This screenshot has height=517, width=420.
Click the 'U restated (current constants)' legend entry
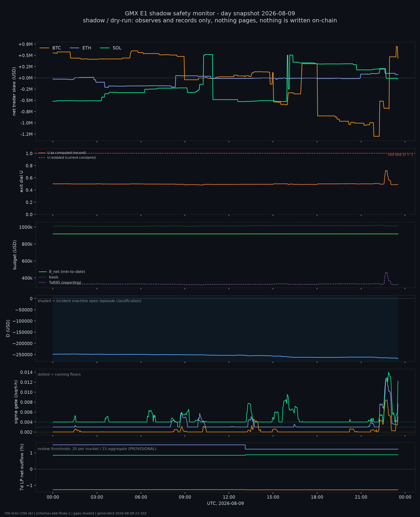coord(72,157)
